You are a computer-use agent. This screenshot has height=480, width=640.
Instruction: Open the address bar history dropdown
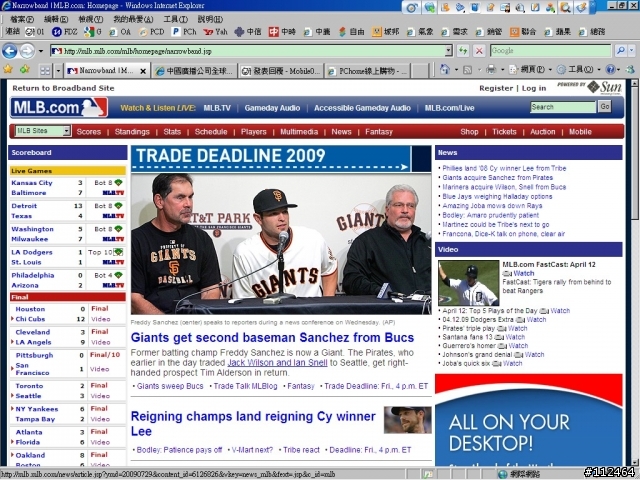tap(449, 51)
